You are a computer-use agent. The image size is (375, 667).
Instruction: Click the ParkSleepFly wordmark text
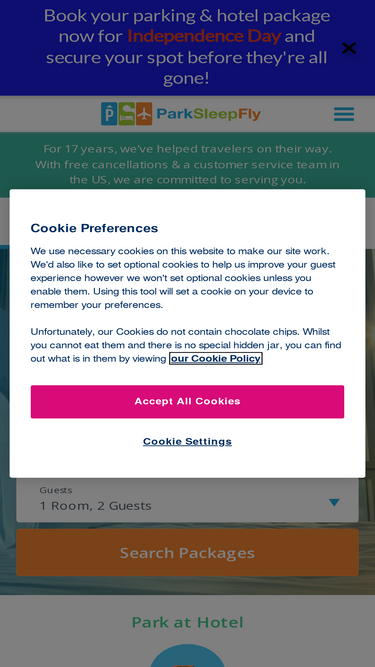208,114
